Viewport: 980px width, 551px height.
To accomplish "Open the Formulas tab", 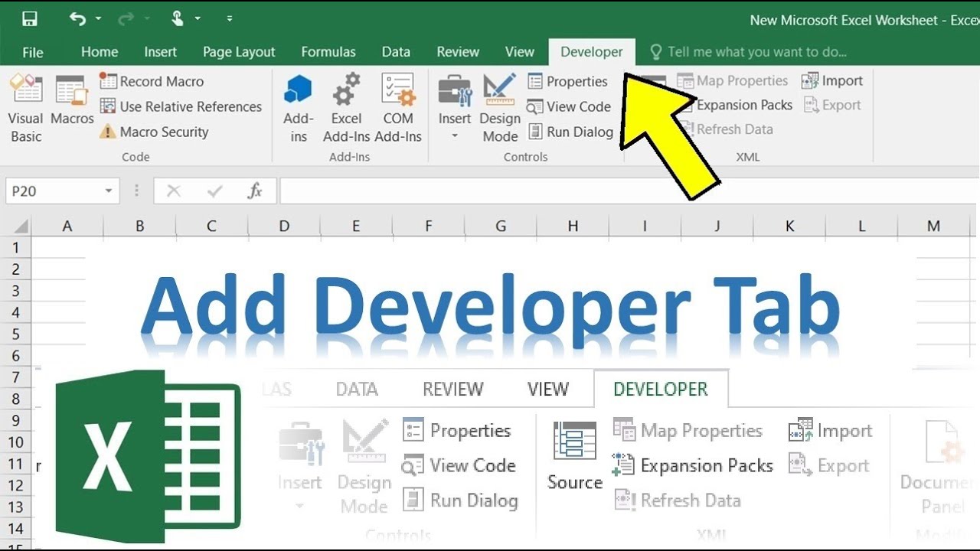I will (328, 52).
